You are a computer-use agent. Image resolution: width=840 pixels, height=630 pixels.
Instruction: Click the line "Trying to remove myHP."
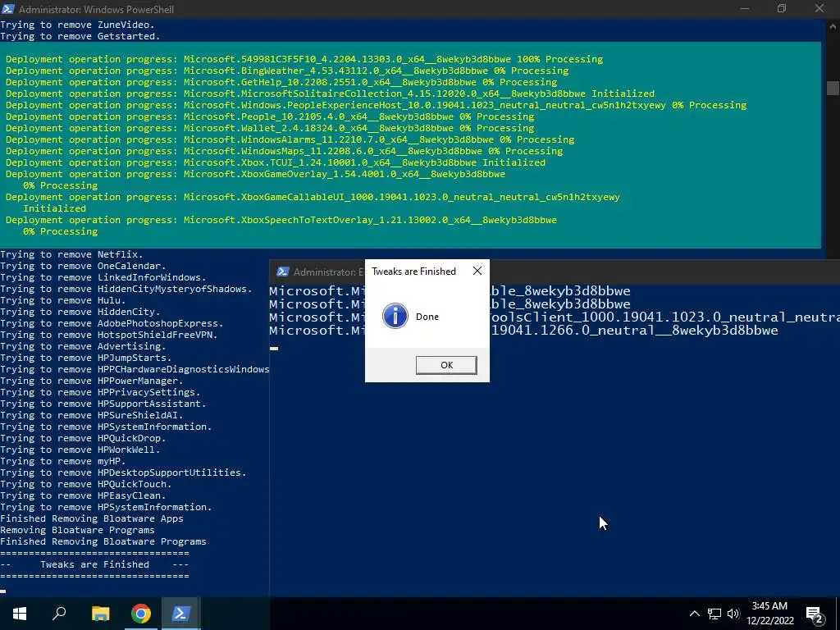point(63,461)
